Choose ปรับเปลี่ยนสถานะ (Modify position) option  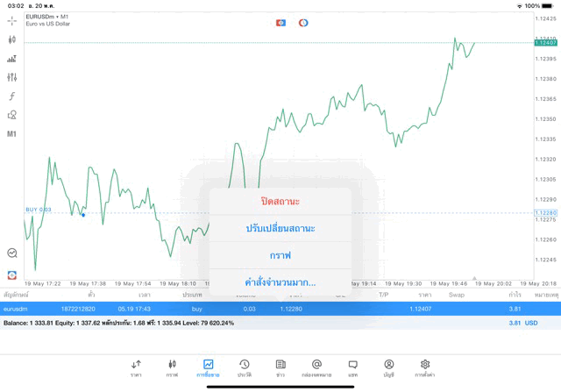[x=280, y=228]
